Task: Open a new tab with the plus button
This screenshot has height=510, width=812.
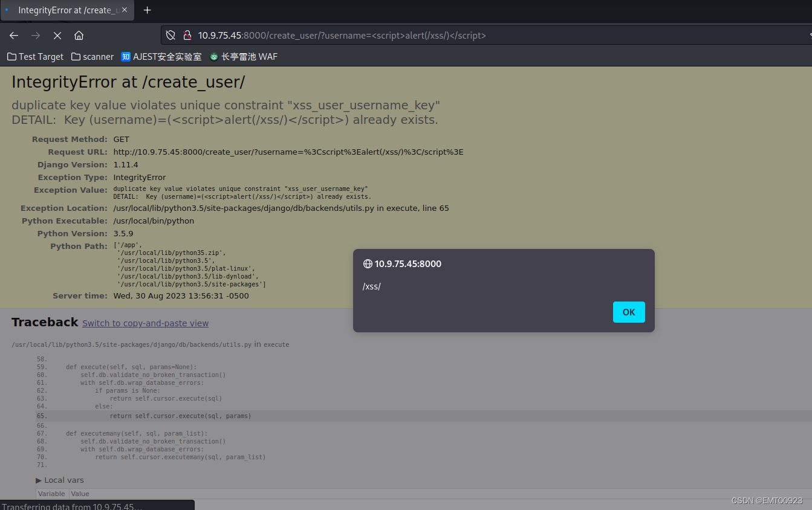Action: pos(147,10)
